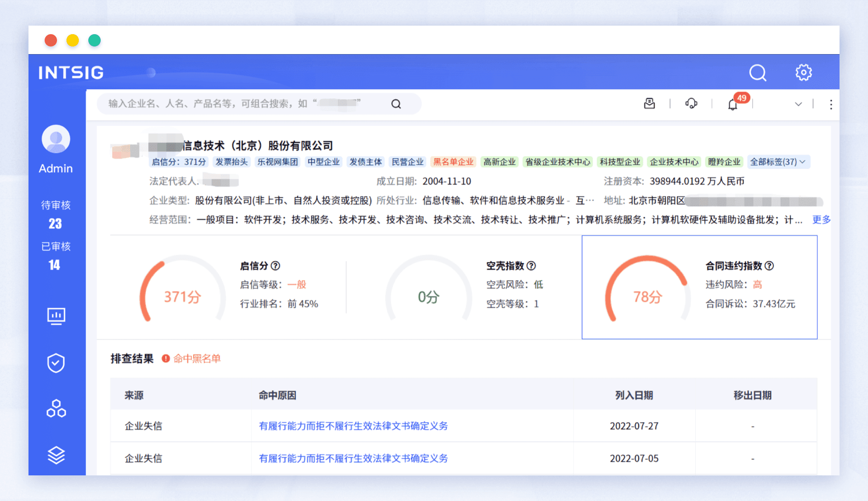This screenshot has height=501, width=868.
Task: Click the 中型企业 tag
Action: (x=323, y=162)
